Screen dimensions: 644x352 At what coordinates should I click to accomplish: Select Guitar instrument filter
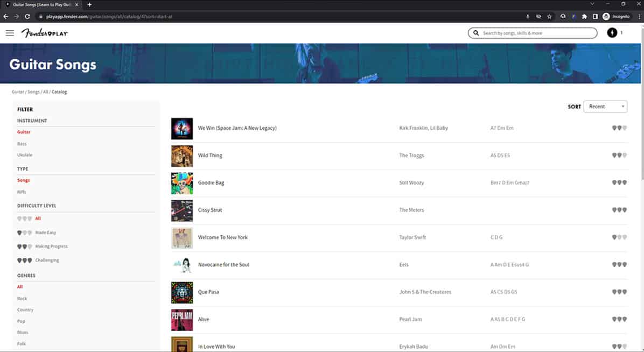click(x=24, y=132)
